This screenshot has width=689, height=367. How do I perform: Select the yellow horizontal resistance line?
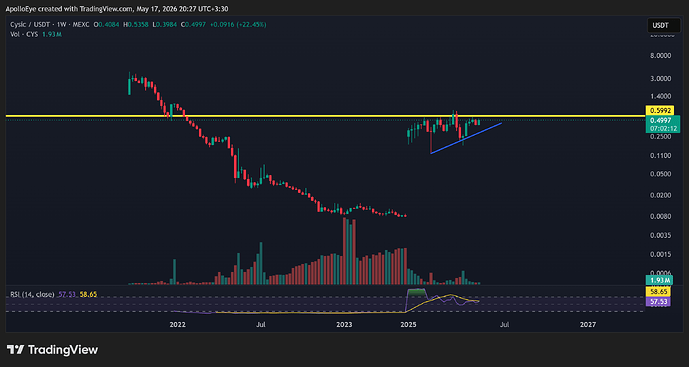coord(325,116)
